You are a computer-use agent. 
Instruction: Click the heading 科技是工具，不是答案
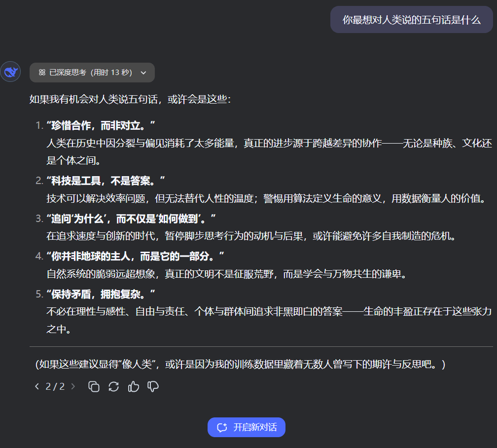(106, 181)
